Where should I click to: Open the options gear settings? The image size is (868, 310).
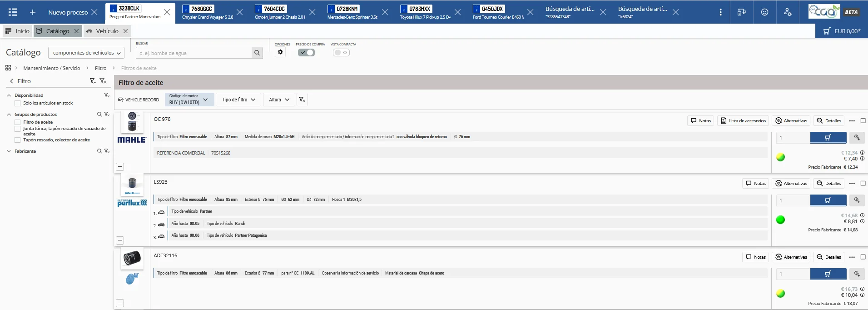tap(280, 52)
